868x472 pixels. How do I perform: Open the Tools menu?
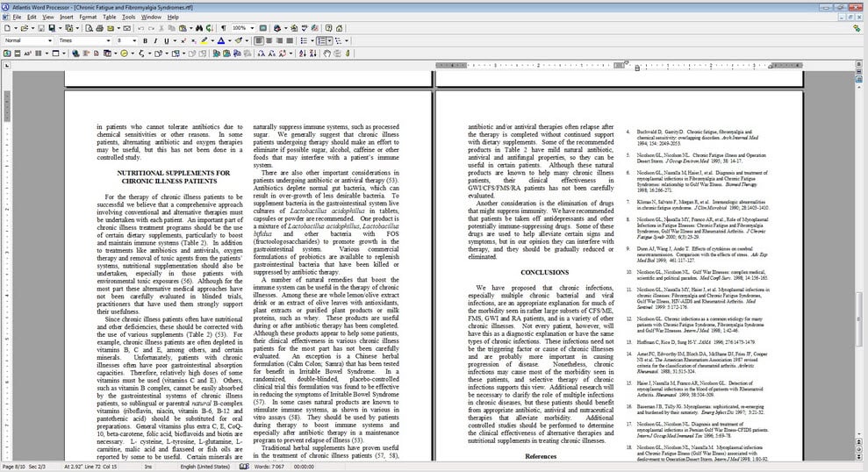(x=129, y=17)
